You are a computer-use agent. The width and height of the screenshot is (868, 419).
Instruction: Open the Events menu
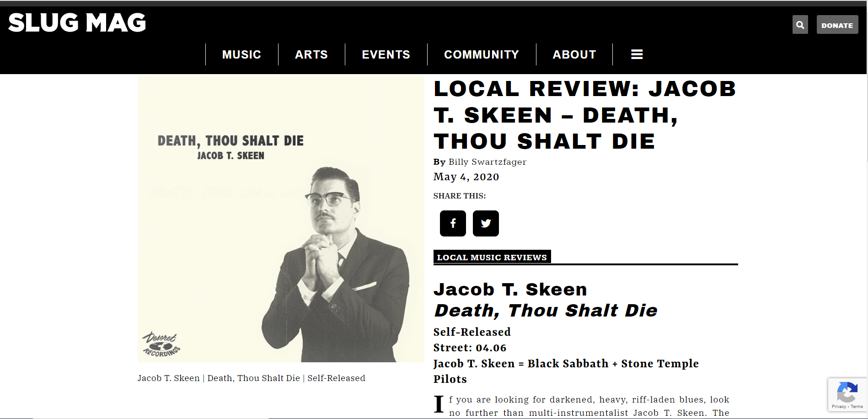(x=386, y=54)
